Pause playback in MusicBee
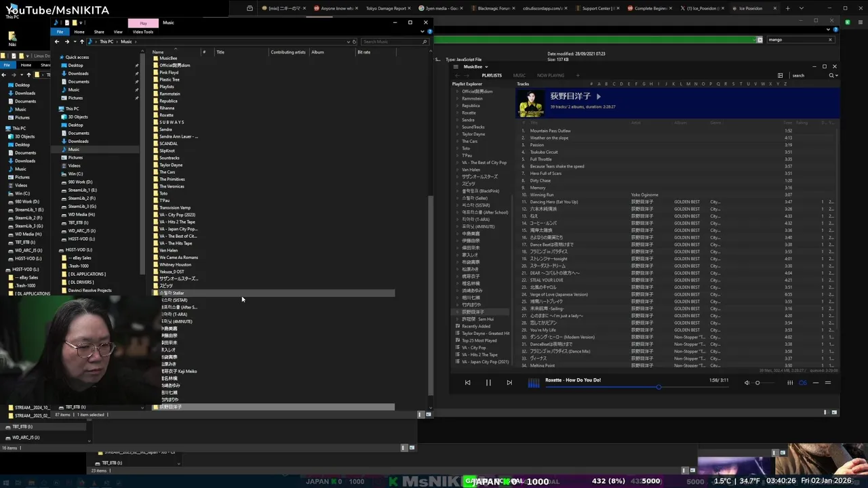Viewport: 868px width, 488px height. point(488,383)
